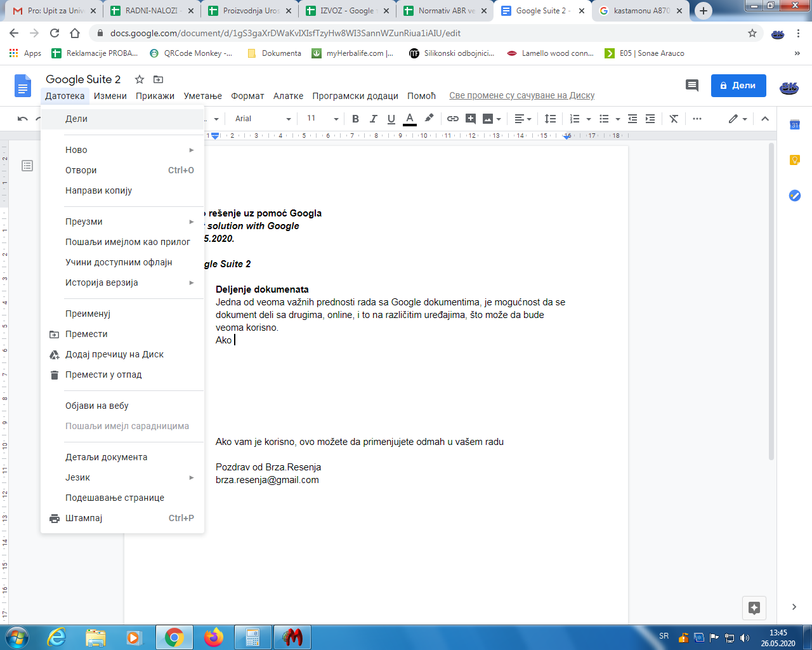Click the move to folder icon beside title
This screenshot has width=812, height=650.
(x=159, y=79)
